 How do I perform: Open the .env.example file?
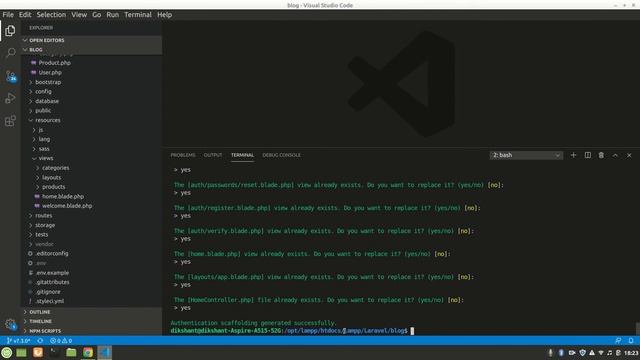click(52, 273)
